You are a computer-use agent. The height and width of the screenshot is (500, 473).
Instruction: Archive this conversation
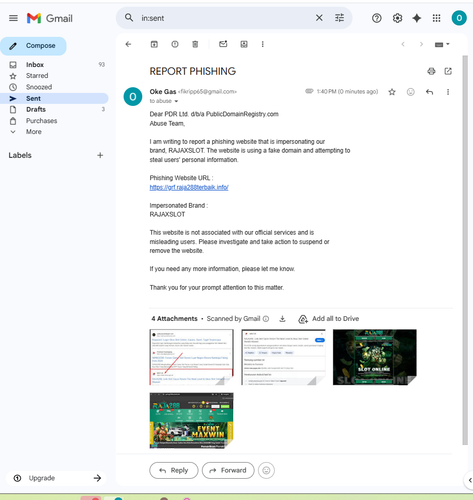click(x=154, y=44)
